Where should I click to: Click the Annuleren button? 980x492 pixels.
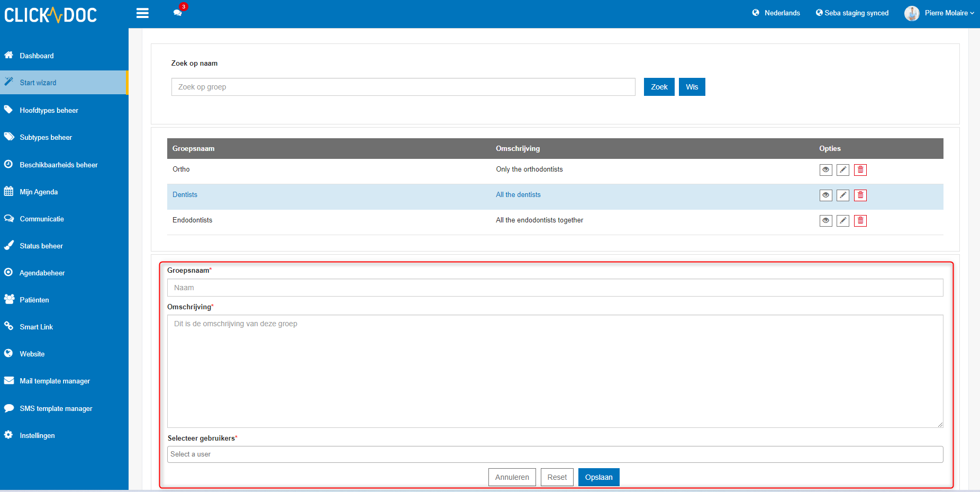512,477
